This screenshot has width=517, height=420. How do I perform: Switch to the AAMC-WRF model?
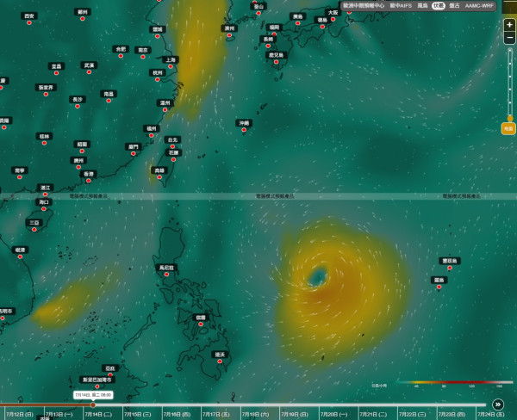(x=479, y=6)
